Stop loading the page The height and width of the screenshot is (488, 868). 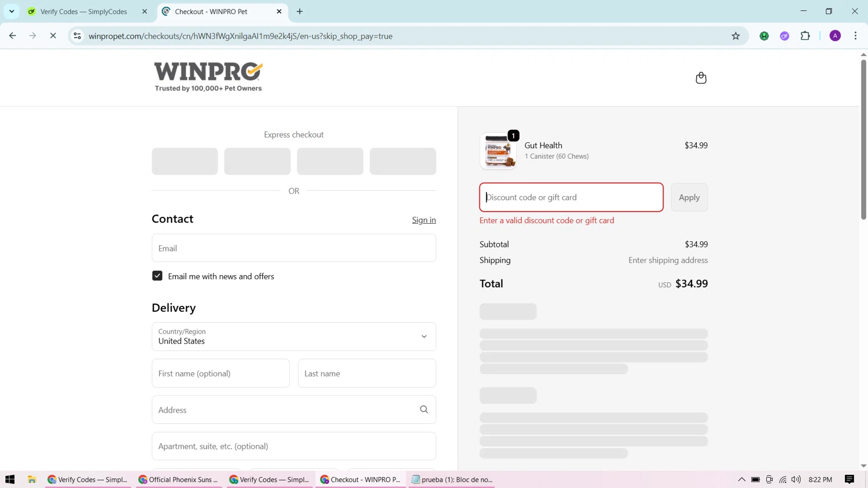click(x=53, y=36)
